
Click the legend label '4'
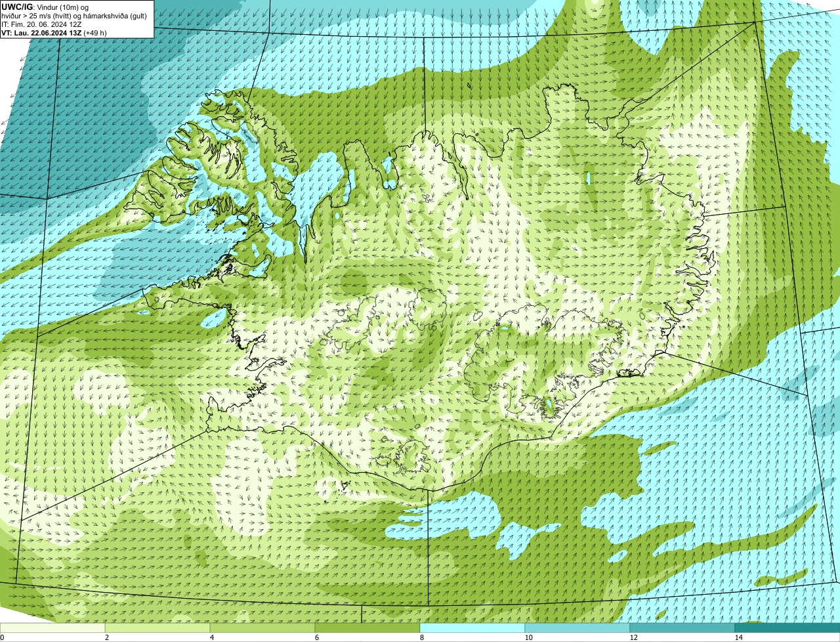pyautogui.click(x=212, y=637)
